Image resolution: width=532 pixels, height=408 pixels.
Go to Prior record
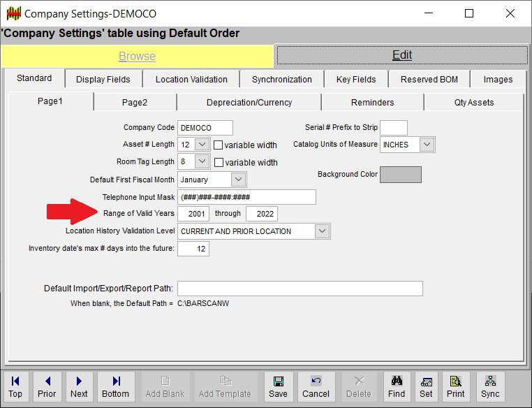point(47,386)
